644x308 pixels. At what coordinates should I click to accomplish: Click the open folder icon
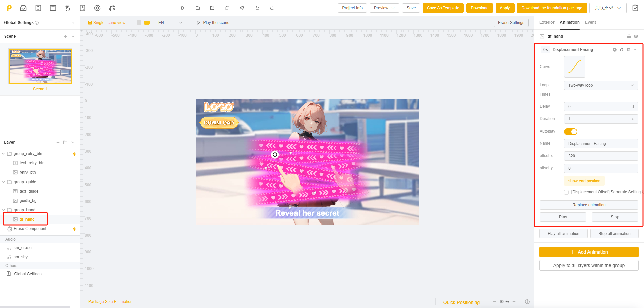[212, 8]
